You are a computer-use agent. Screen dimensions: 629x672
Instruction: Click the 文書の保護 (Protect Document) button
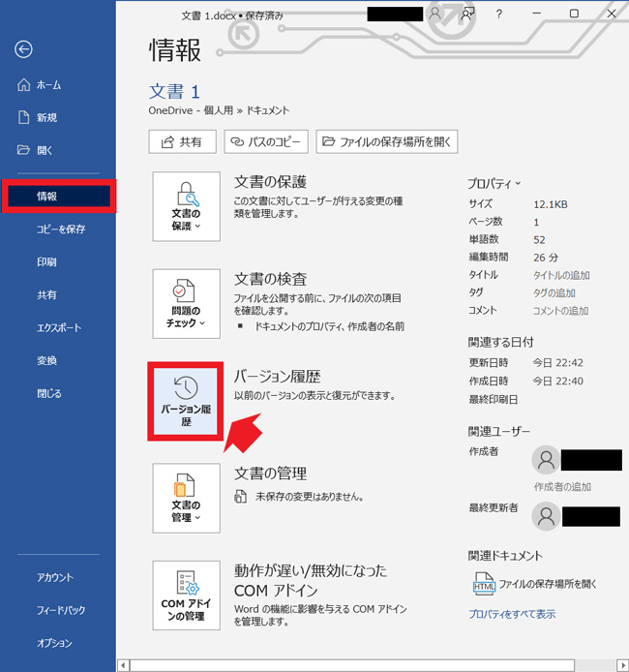point(186,207)
